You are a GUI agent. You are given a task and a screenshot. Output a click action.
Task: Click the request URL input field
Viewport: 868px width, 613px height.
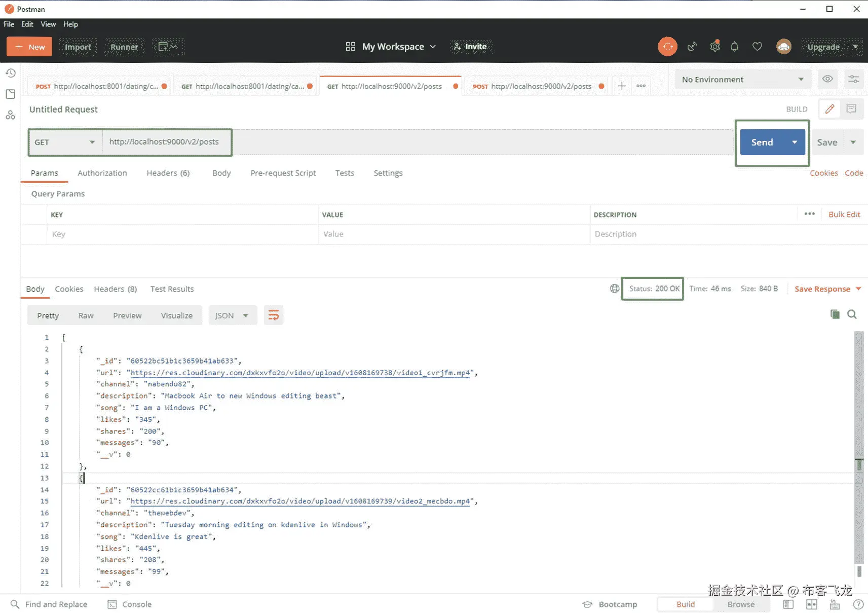coord(418,142)
